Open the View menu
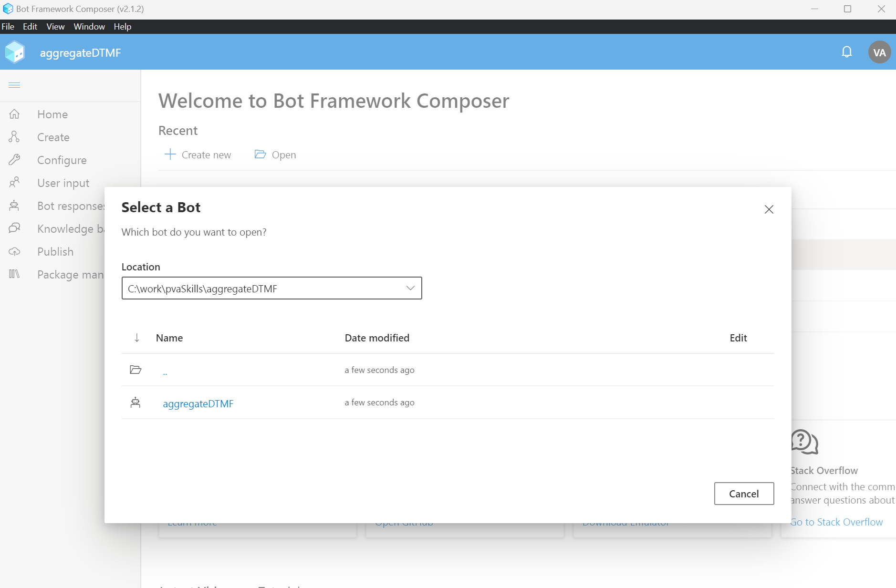Screen dimensions: 896x588 coord(55,27)
